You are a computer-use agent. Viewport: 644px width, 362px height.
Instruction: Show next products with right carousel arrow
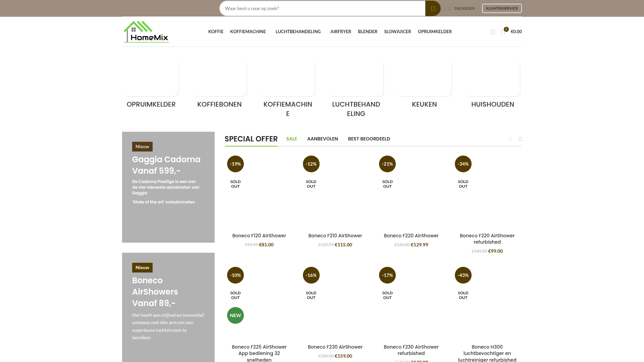pos(520,139)
